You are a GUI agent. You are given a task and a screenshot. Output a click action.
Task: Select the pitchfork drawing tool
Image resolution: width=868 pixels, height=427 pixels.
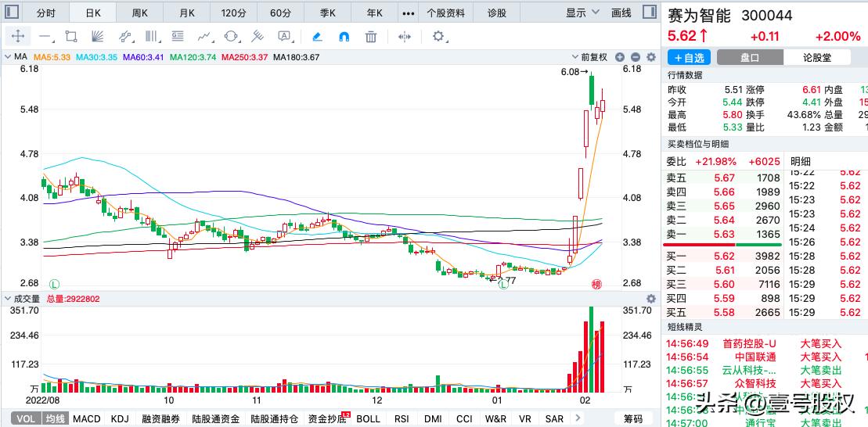click(x=258, y=37)
